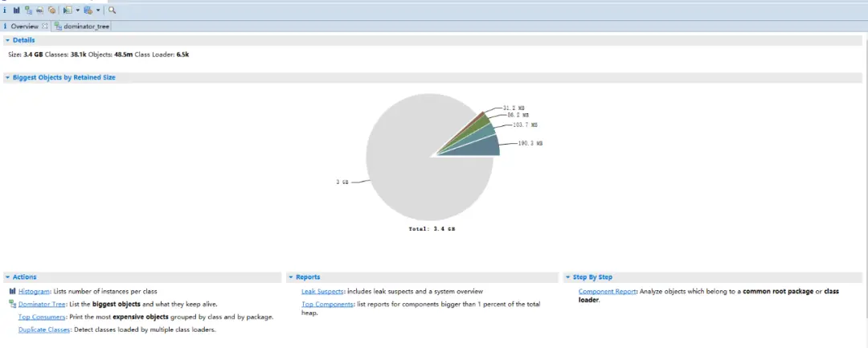Collapse the Actions section
This screenshot has width=868, height=348.
click(7, 277)
